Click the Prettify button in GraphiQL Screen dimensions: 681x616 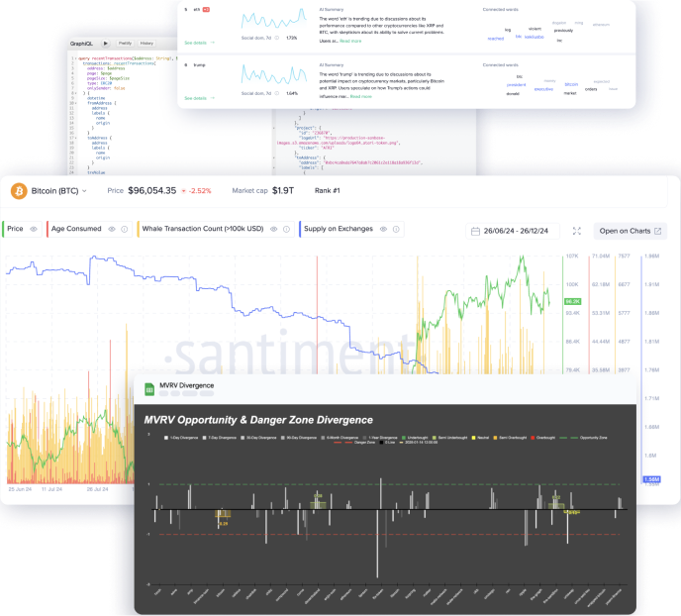coord(125,44)
